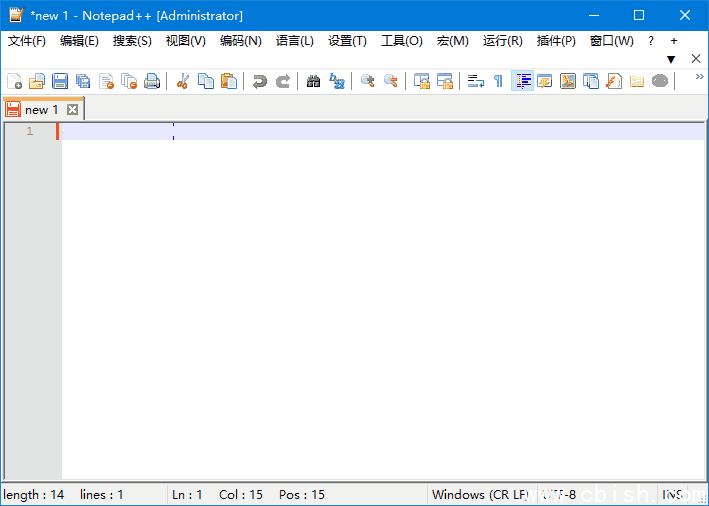
Task: Close the current document via toolbar icon
Action: (106, 81)
